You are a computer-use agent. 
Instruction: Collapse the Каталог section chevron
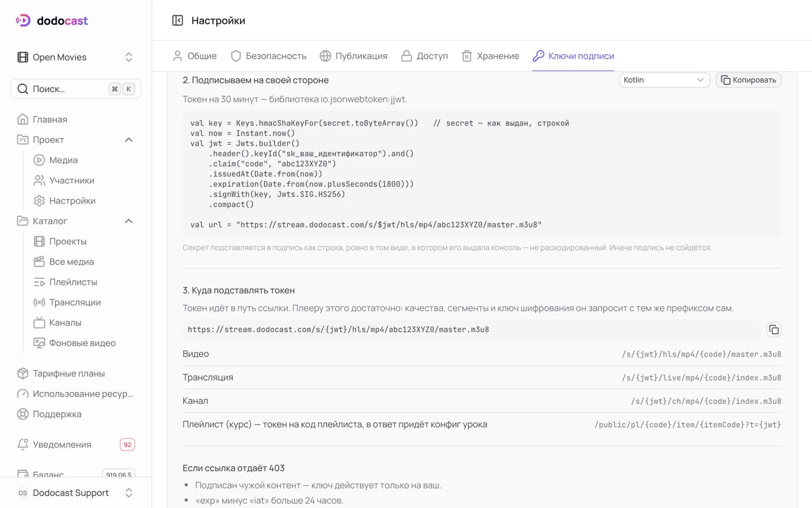coord(129,221)
